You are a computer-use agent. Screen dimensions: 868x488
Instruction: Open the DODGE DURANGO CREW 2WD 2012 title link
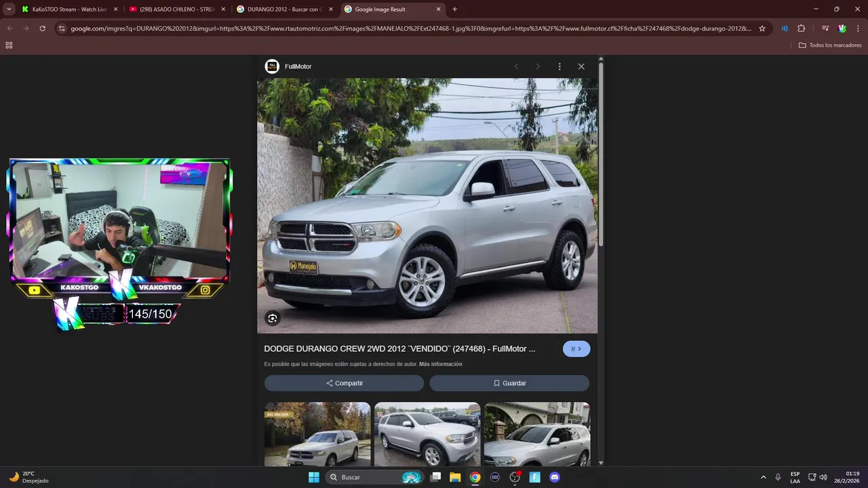[x=399, y=348]
